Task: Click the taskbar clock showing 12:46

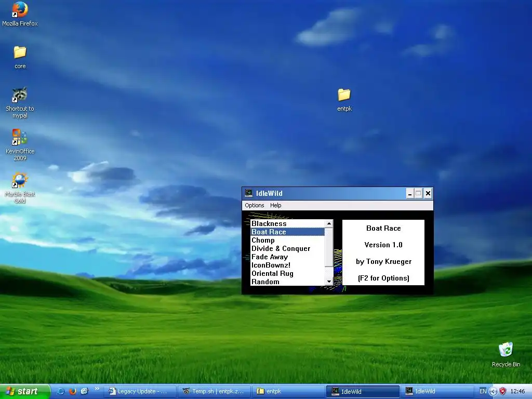Action: (x=518, y=391)
